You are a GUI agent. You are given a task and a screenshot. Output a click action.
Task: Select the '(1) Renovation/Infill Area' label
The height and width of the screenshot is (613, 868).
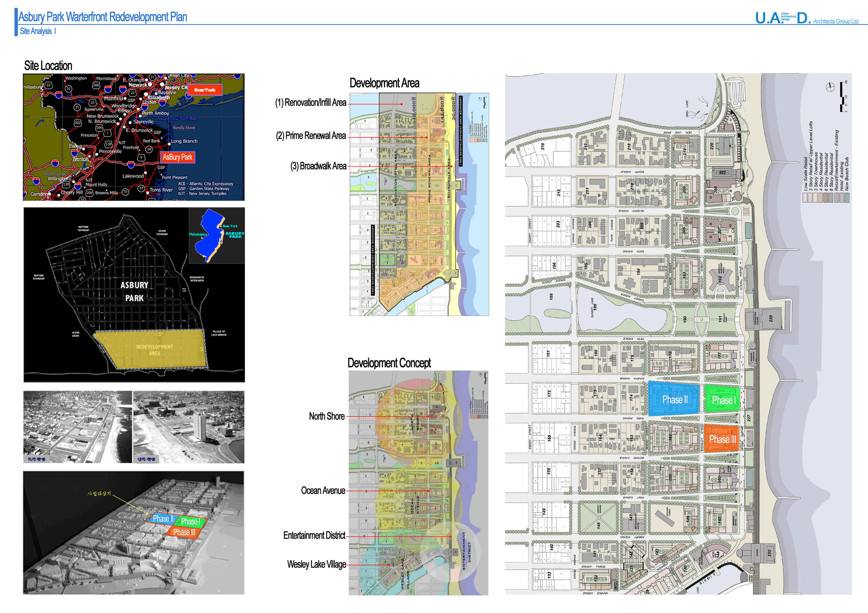click(x=310, y=103)
